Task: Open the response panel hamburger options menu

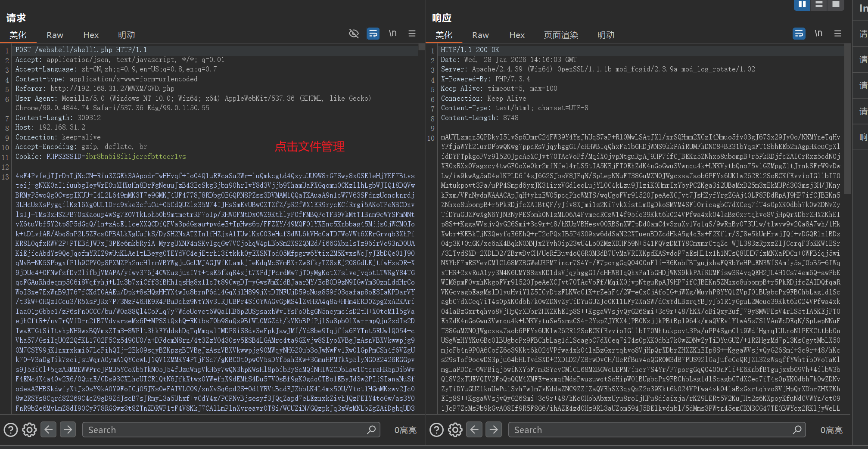Action: 838,34
